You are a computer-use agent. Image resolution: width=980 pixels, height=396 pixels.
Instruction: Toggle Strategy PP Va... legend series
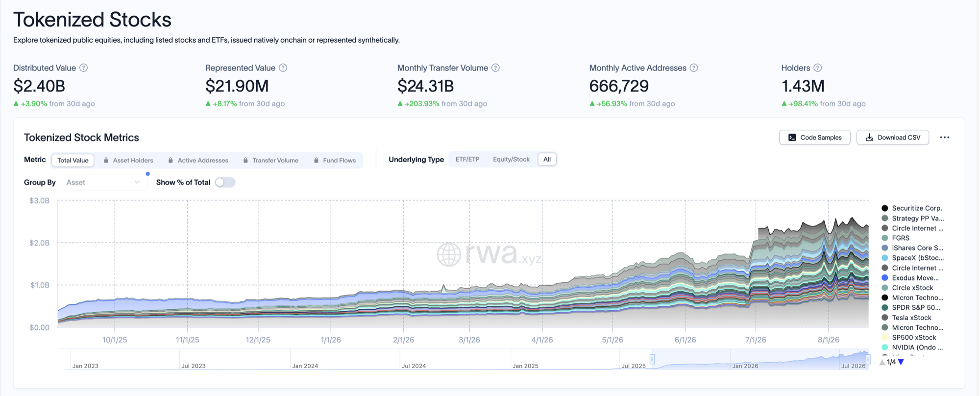(x=912, y=219)
